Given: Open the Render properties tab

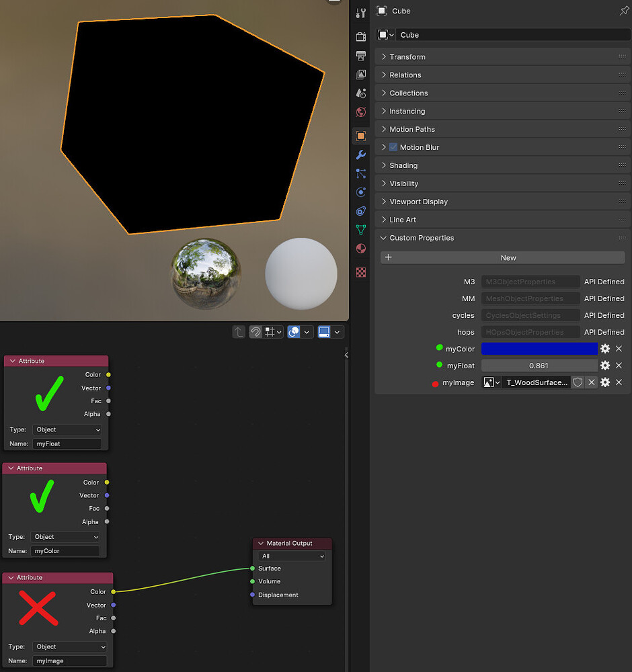Looking at the screenshot, I should tap(361, 37).
